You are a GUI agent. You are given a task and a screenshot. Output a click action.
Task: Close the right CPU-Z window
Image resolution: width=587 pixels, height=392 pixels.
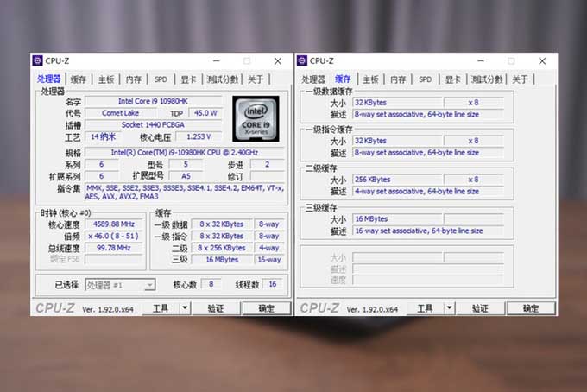[x=542, y=61]
